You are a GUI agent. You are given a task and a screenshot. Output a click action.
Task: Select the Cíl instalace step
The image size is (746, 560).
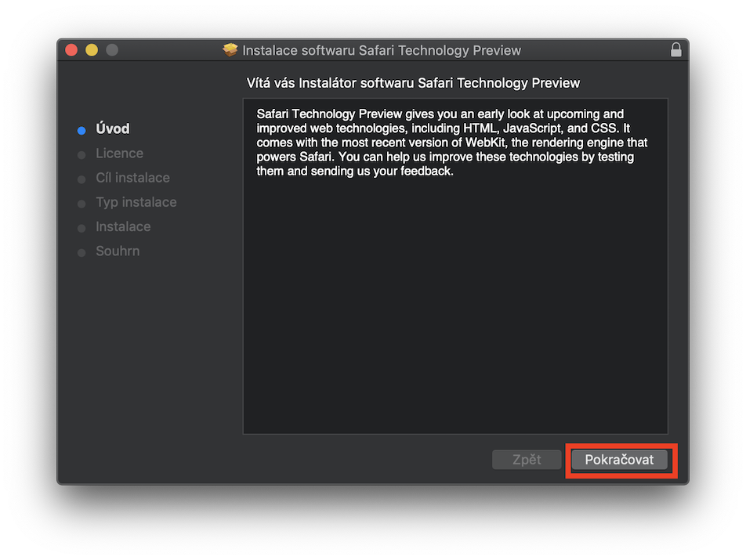132,178
